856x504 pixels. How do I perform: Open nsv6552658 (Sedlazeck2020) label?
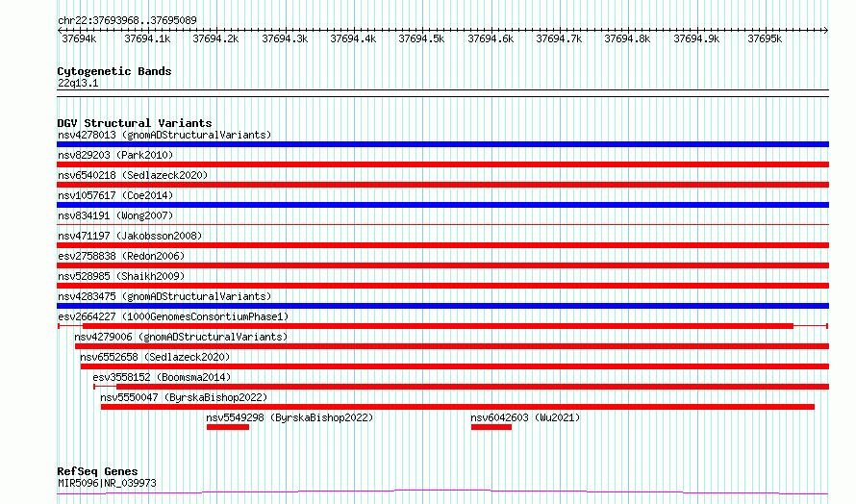tap(155, 357)
